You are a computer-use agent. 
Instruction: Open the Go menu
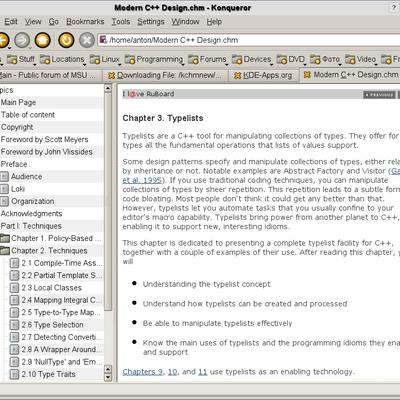[54, 22]
